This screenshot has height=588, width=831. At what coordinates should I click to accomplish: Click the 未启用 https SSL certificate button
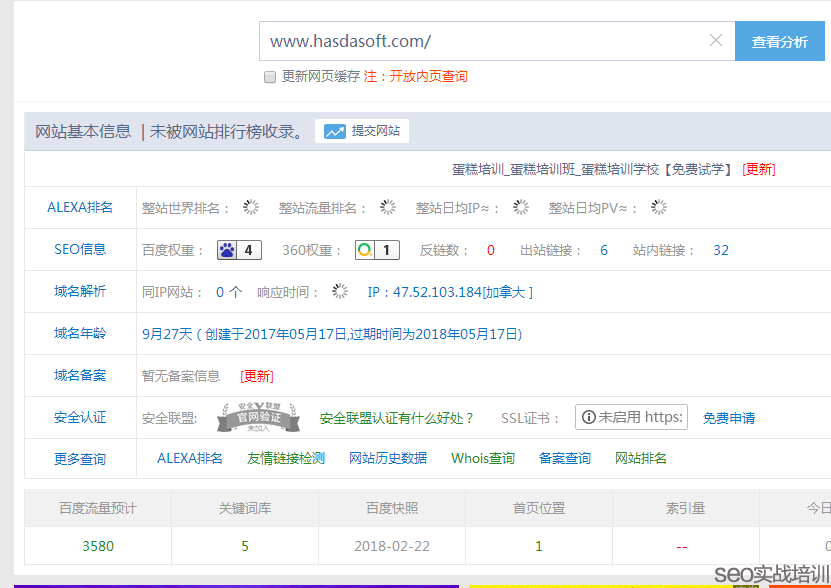point(630,417)
